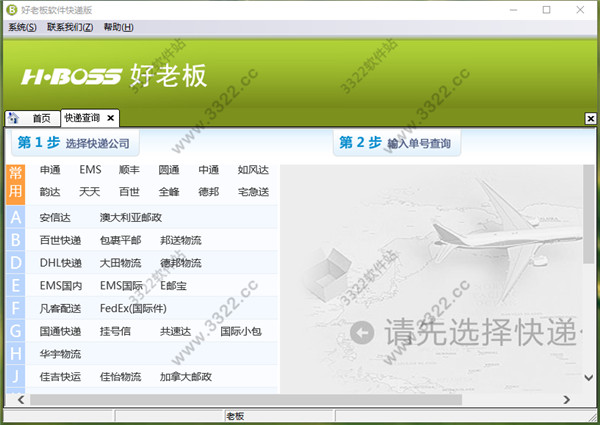600x425 pixels.
Task: Jump to letter F index
Action: coord(15,308)
